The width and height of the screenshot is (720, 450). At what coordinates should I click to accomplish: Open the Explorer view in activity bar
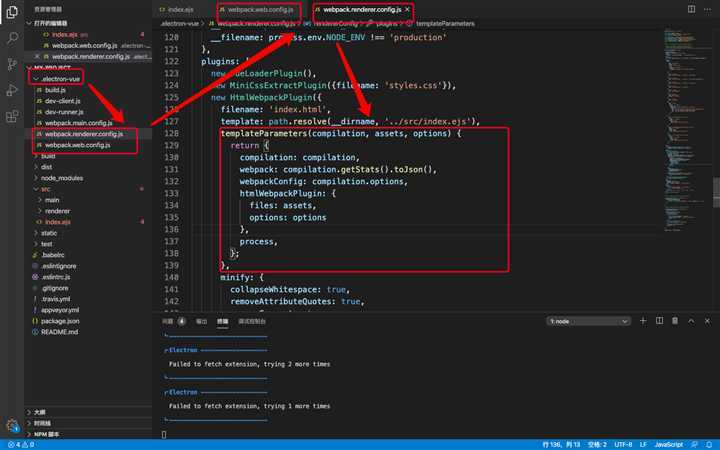(12, 12)
